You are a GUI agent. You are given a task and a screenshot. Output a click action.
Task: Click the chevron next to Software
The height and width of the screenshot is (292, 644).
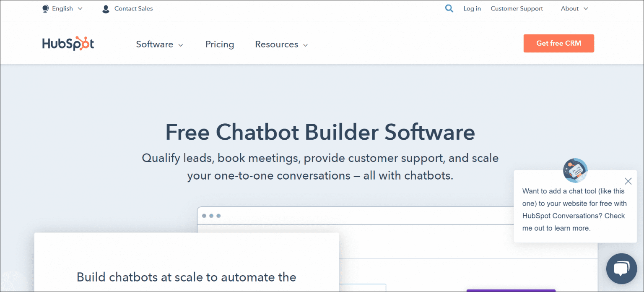point(181,45)
